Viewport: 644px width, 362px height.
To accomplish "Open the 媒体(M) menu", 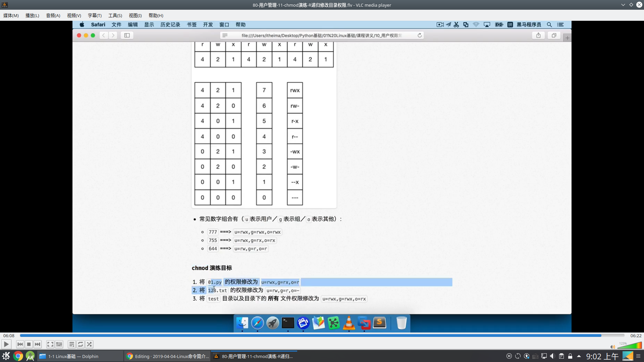I will [11, 15].
